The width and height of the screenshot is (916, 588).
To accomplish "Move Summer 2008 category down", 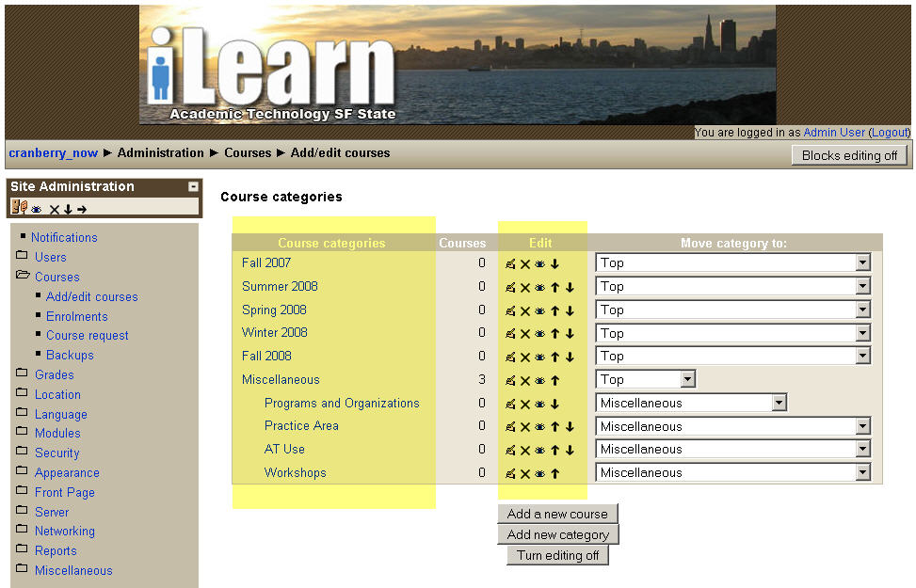I will tap(570, 287).
